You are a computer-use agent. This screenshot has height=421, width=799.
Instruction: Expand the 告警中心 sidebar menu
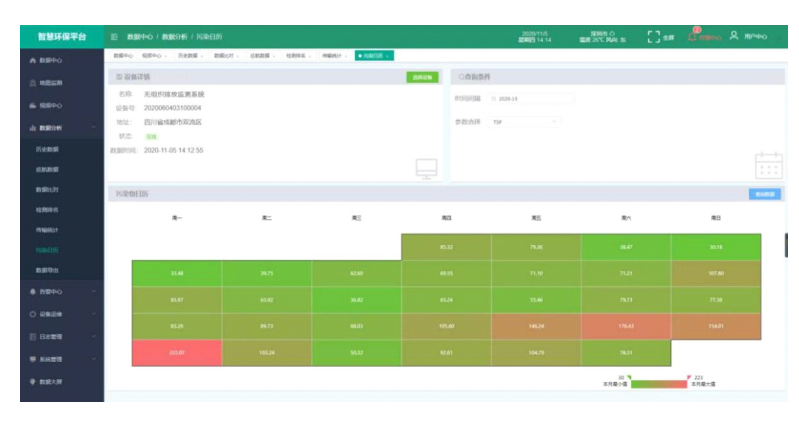60,291
